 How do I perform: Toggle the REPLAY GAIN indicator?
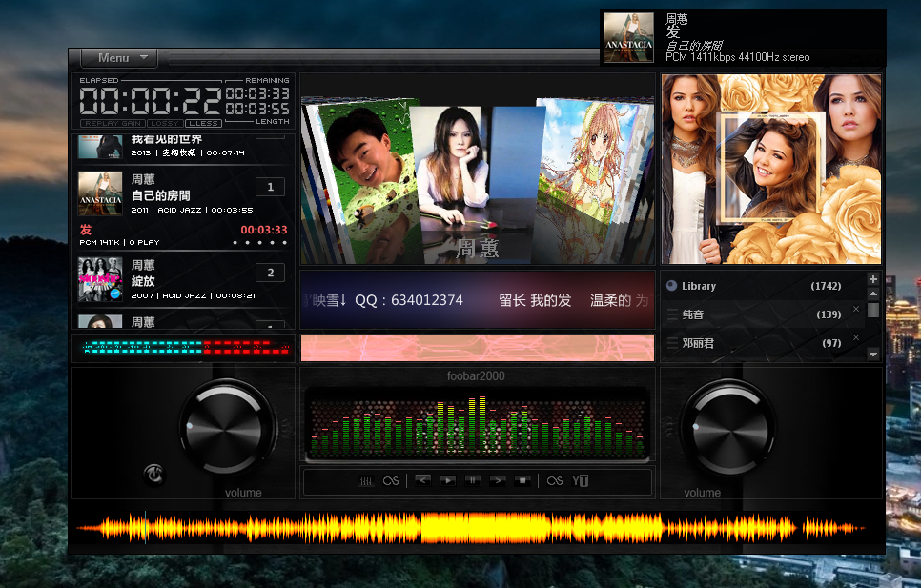113,123
